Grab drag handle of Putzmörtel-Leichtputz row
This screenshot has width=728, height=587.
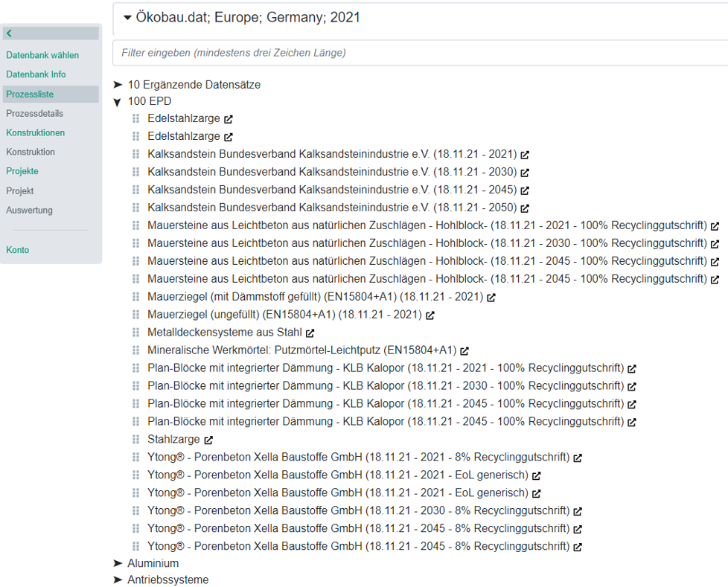tap(135, 350)
